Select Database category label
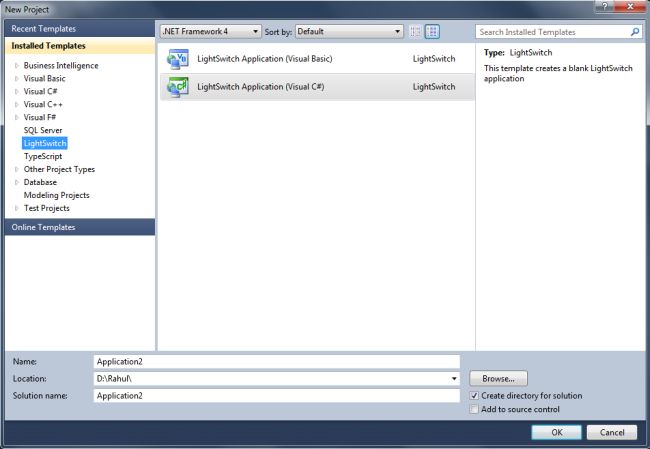 [x=40, y=182]
